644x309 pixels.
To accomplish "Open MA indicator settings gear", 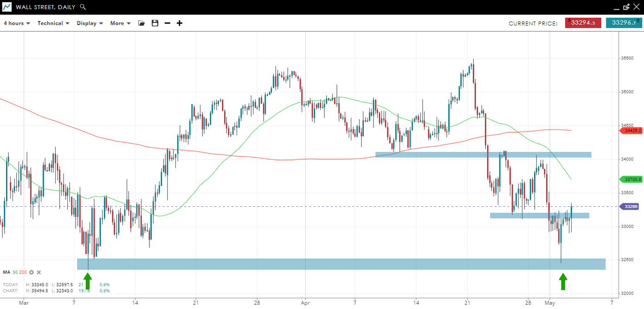I will coord(32,272).
